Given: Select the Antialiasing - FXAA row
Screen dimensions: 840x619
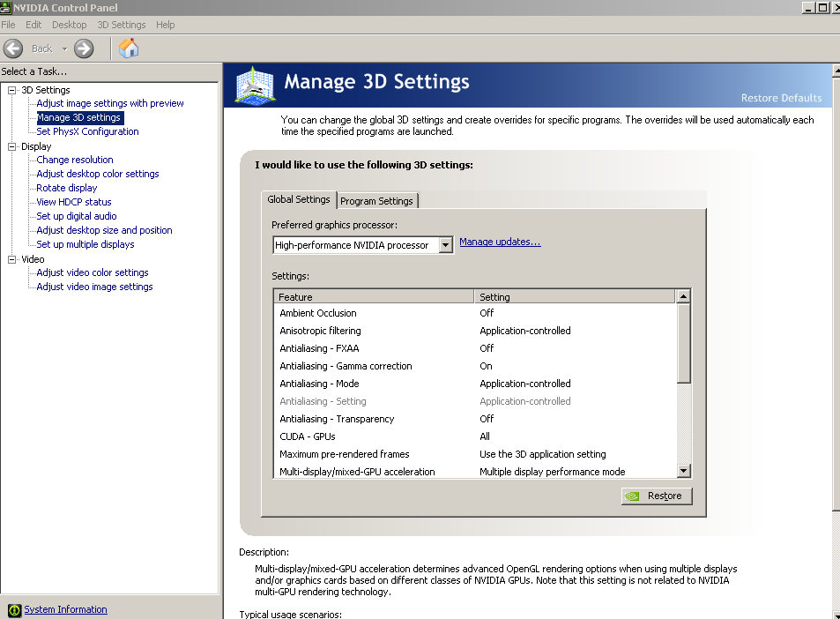Looking at the screenshot, I should [474, 348].
